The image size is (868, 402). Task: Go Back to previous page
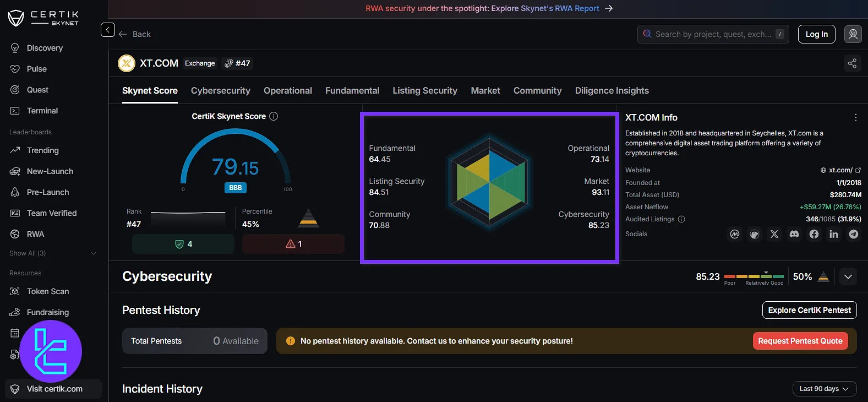[x=135, y=34]
